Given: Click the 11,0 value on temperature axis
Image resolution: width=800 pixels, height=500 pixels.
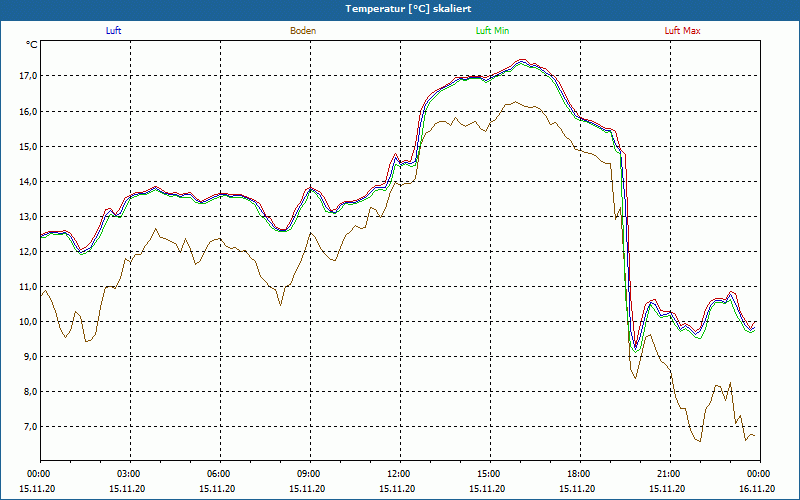Looking at the screenshot, I should (x=28, y=286).
